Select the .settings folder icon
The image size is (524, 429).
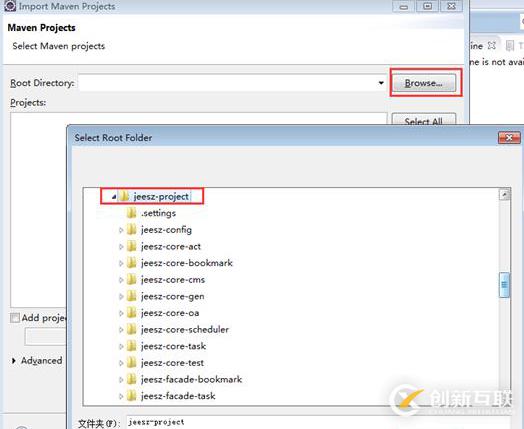pos(132,213)
